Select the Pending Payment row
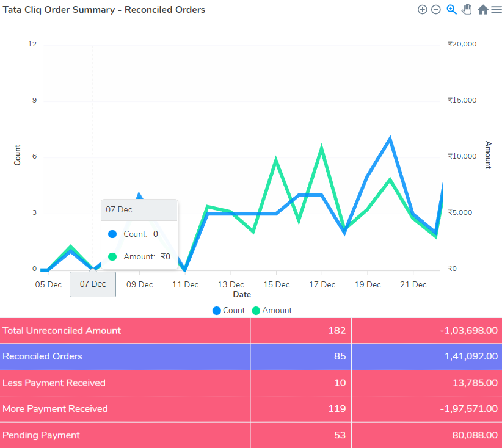502x448 pixels. [251, 435]
